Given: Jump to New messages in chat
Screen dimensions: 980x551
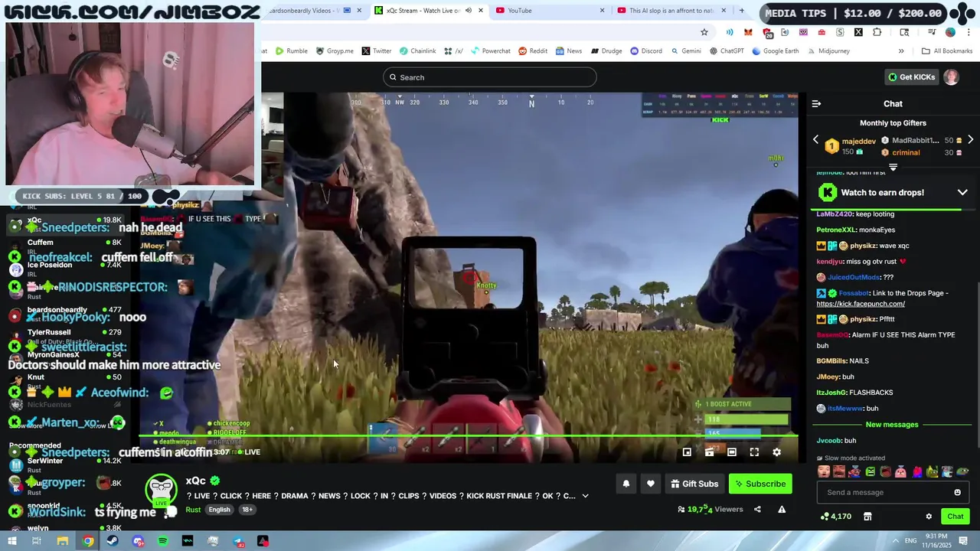Looking at the screenshot, I should (892, 425).
